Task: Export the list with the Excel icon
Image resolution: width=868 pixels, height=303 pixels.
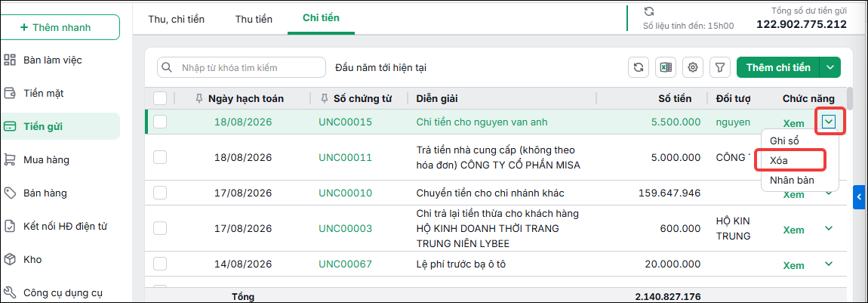Action: coord(666,67)
